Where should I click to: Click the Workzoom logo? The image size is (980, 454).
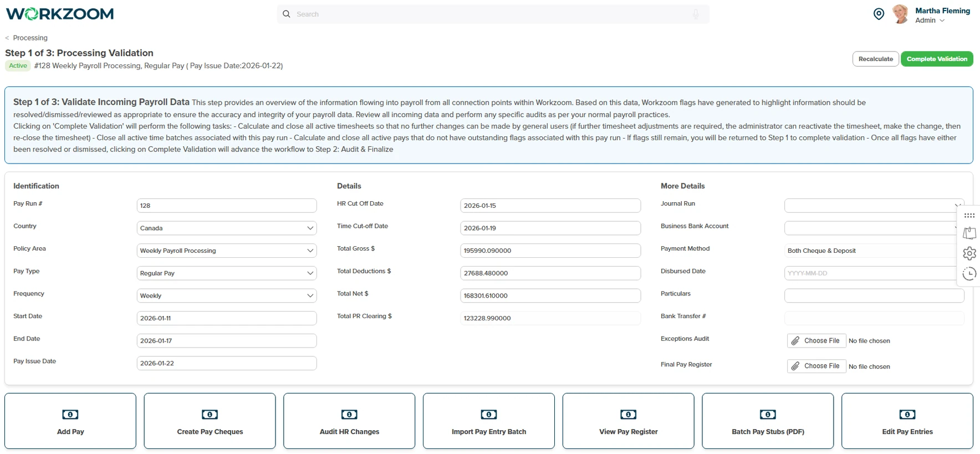coord(60,14)
